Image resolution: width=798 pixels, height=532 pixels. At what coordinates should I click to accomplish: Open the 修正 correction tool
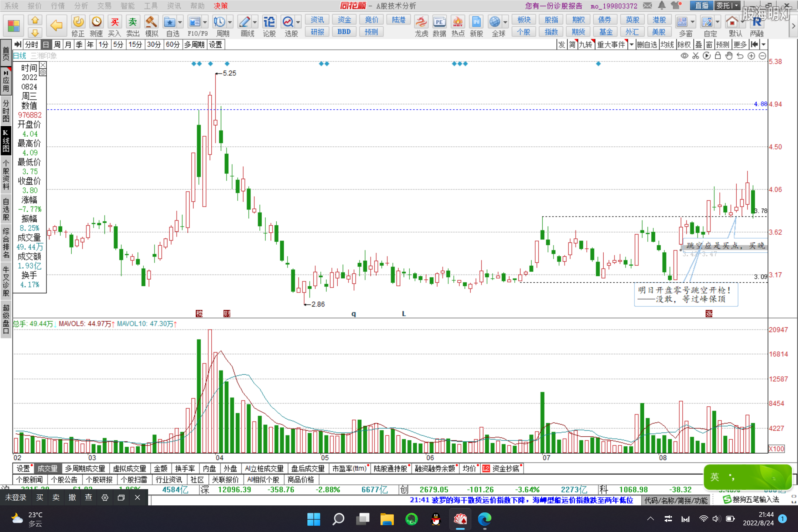pyautogui.click(x=78, y=26)
